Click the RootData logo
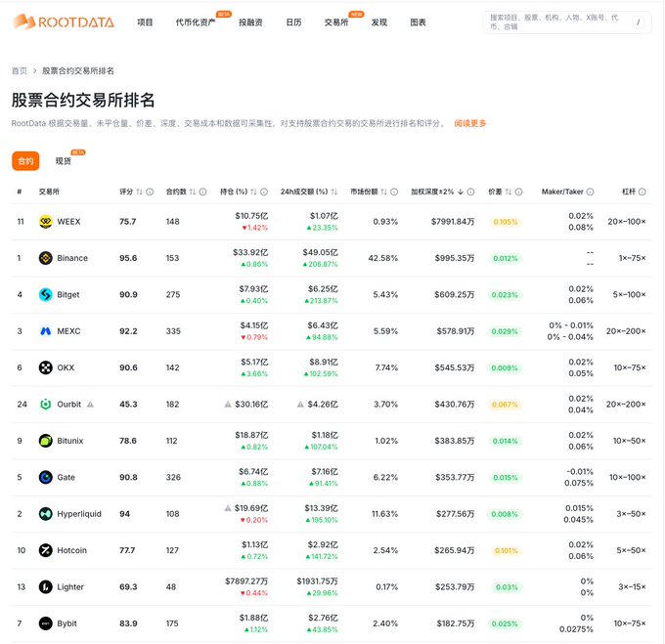This screenshot has height=644, width=665. [x=64, y=22]
